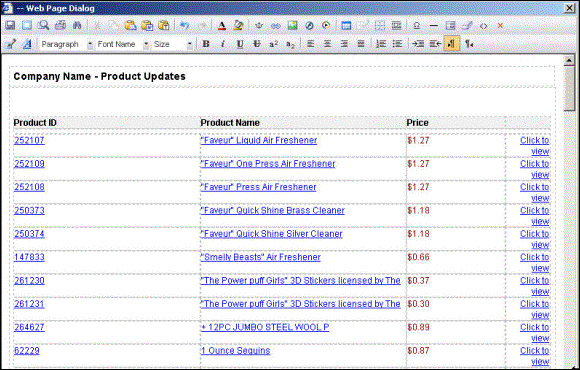Toggle underline formatting
Viewport: 580px width, 370px height.
click(x=240, y=44)
